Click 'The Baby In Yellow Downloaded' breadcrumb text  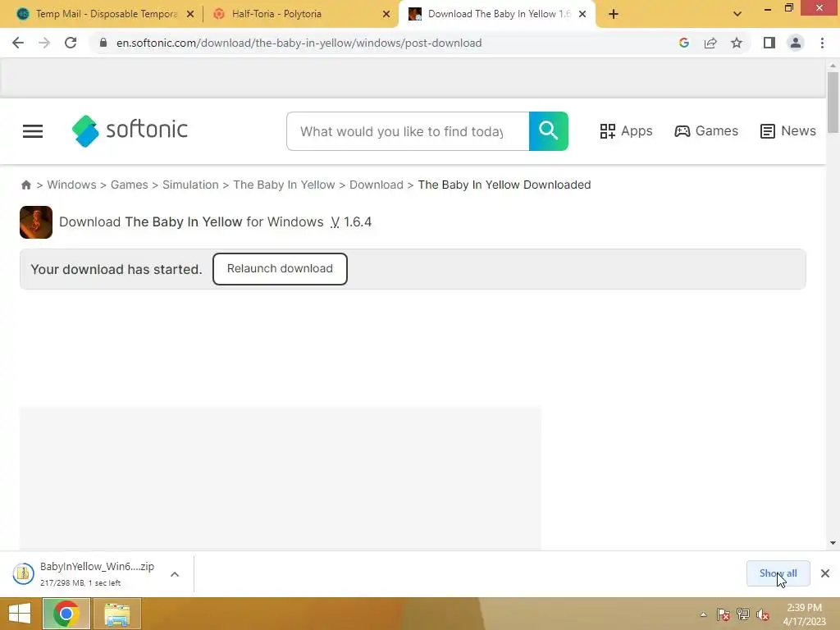(504, 185)
